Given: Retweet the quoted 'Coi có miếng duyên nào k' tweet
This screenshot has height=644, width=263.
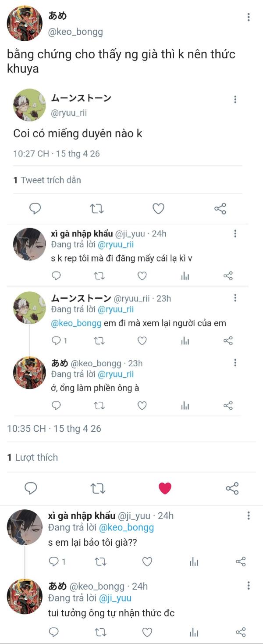Looking at the screenshot, I should coord(97,208).
